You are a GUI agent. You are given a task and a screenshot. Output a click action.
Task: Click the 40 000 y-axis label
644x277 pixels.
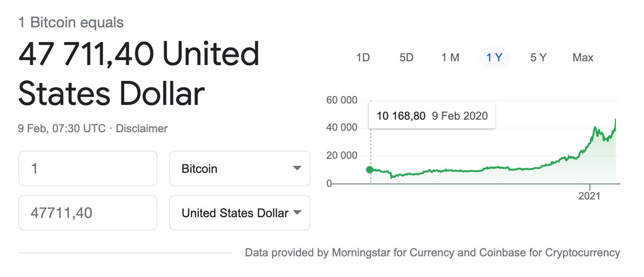(x=342, y=128)
